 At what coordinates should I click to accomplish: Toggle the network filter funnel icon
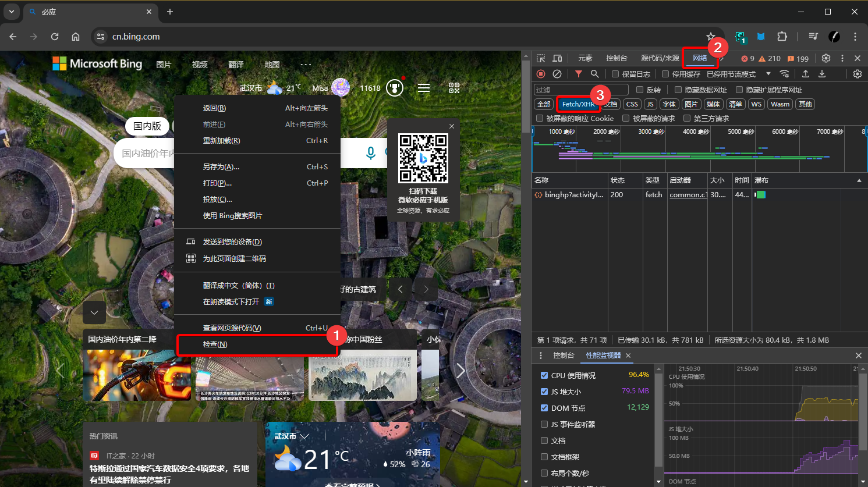coord(578,74)
